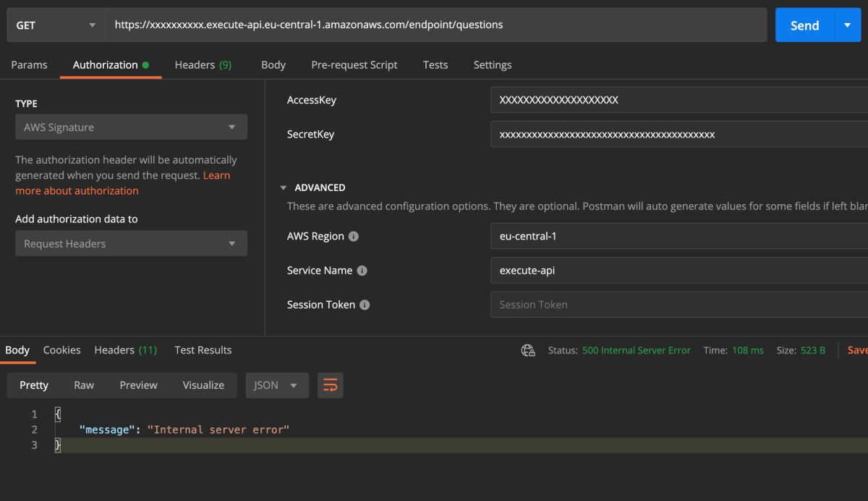Click the AccessKey input field

point(679,100)
